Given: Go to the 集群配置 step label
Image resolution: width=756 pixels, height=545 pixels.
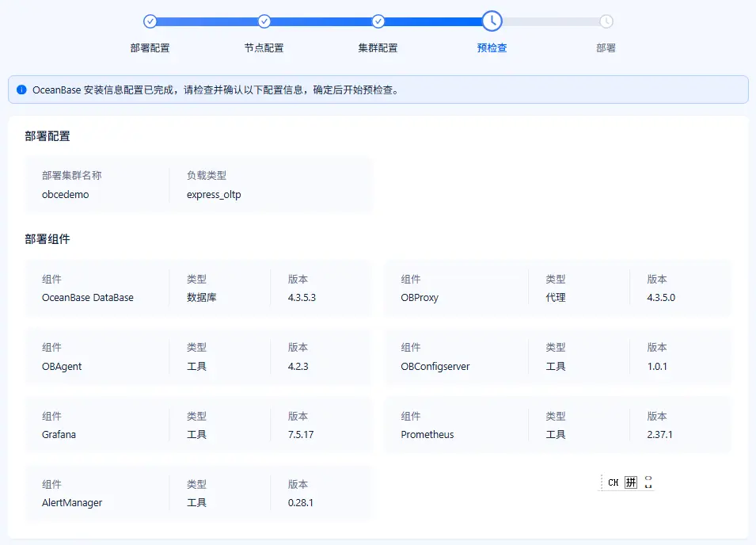Looking at the screenshot, I should (378, 48).
